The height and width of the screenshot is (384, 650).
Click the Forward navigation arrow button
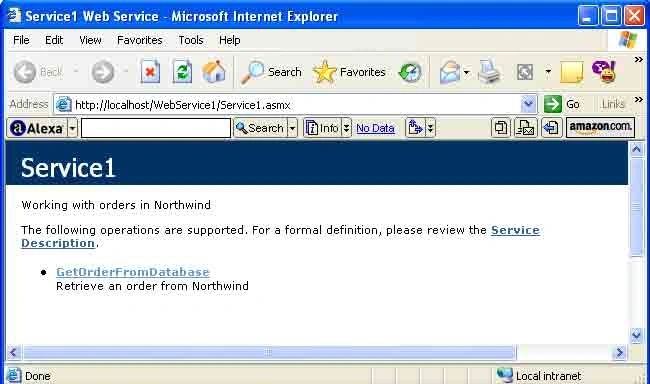(x=102, y=72)
